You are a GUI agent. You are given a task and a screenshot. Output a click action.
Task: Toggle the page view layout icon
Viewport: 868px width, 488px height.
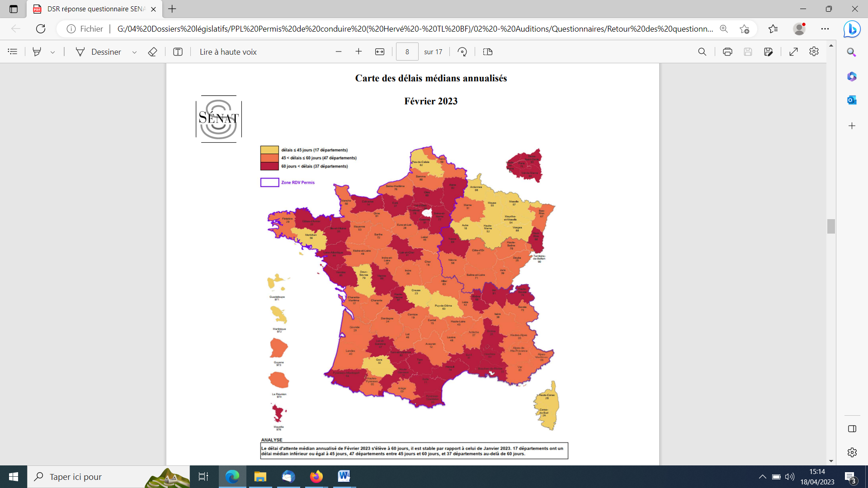[x=487, y=52]
